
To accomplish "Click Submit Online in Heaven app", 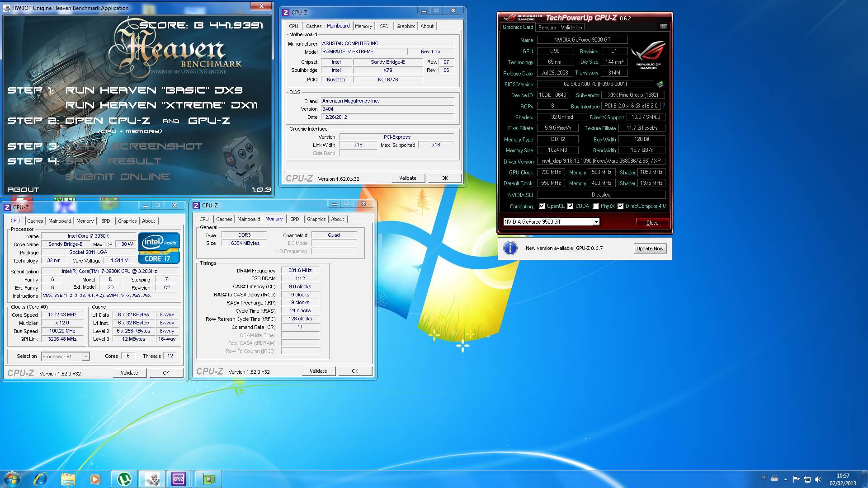I will pos(118,177).
